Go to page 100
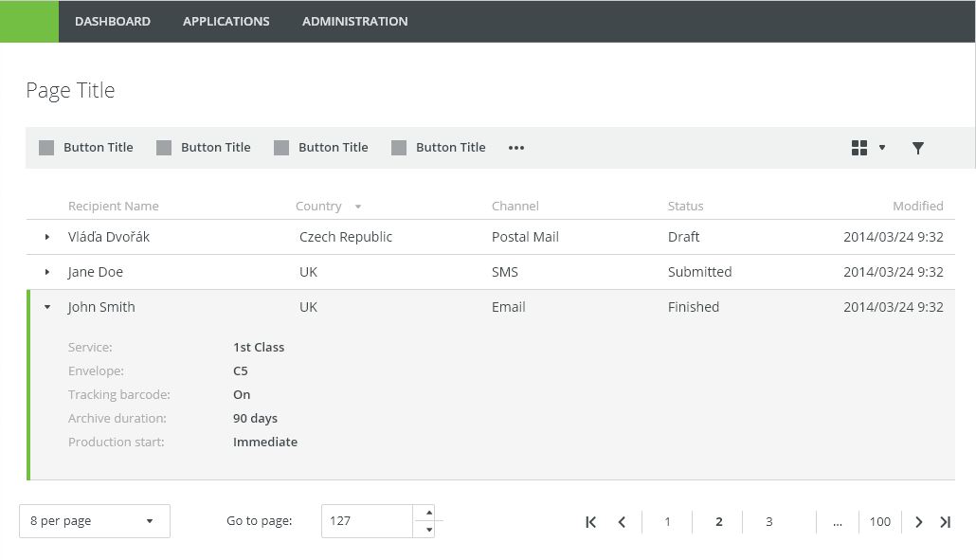Viewport: 976px width, 560px height. point(880,522)
